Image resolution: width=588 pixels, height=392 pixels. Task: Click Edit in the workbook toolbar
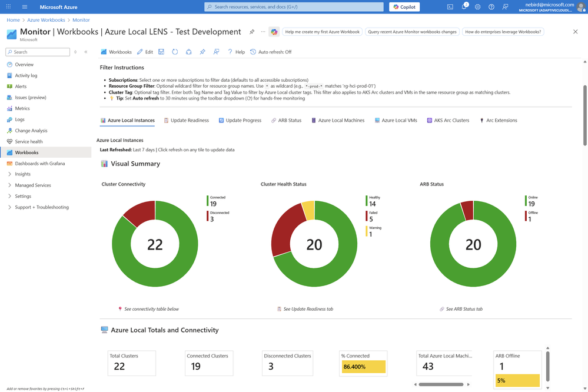145,52
